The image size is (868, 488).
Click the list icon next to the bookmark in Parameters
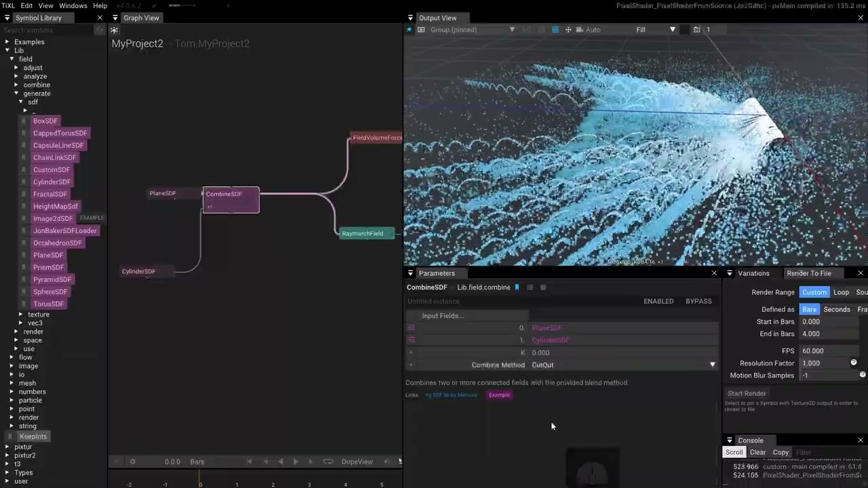[x=530, y=287]
